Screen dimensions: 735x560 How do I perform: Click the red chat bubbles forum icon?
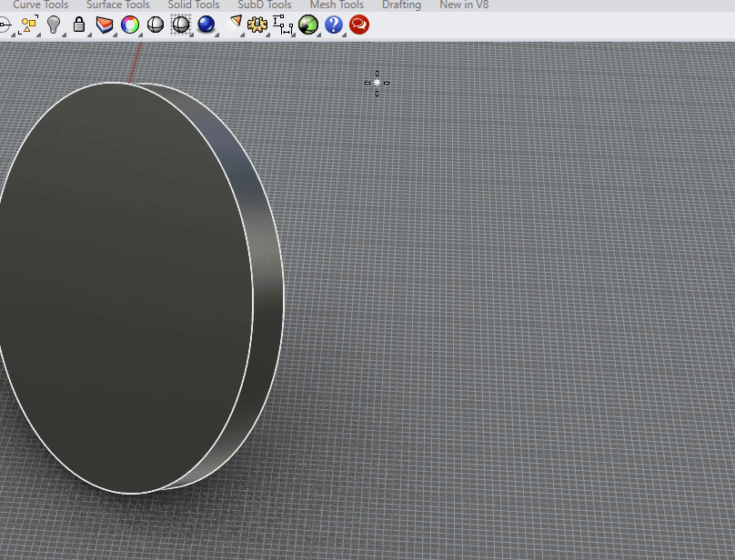359,25
